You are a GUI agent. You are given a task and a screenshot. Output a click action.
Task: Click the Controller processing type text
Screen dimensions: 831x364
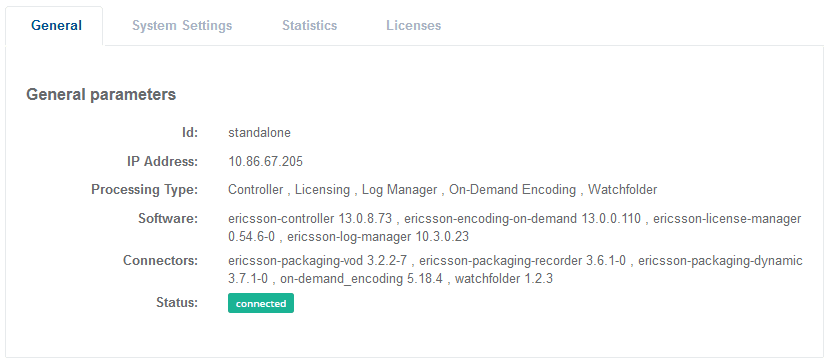tap(255, 190)
